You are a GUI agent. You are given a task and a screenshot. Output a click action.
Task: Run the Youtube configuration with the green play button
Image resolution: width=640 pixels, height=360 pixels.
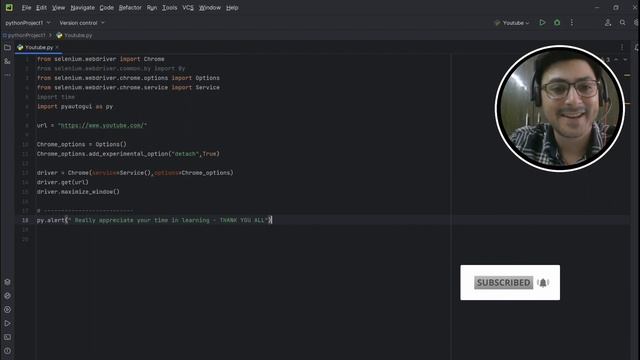(x=542, y=23)
